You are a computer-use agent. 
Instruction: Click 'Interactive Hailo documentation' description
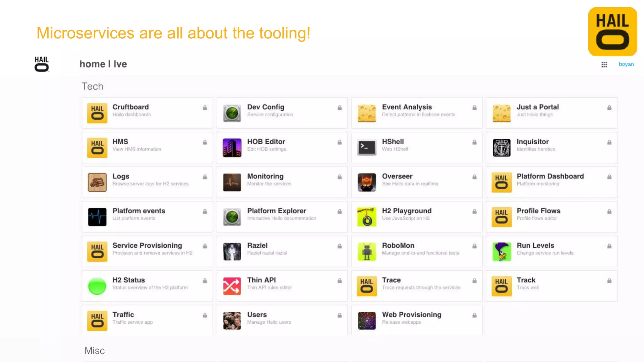[281, 218]
